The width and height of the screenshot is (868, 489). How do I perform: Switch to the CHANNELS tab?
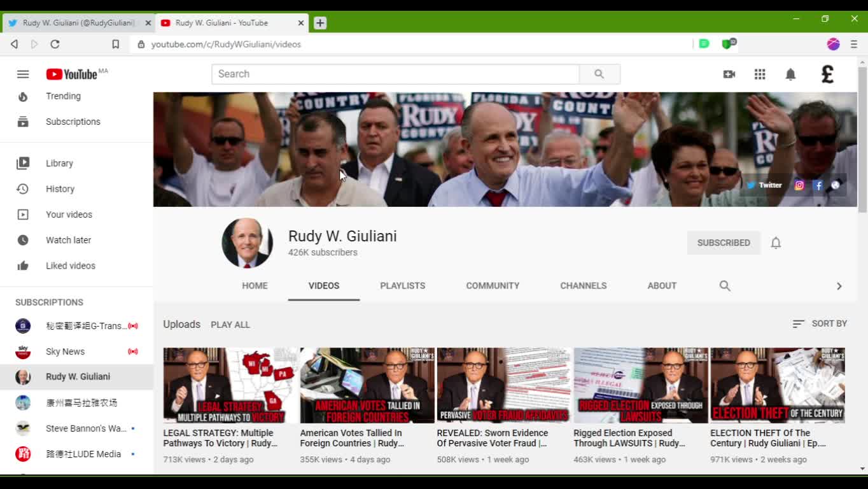tap(584, 286)
